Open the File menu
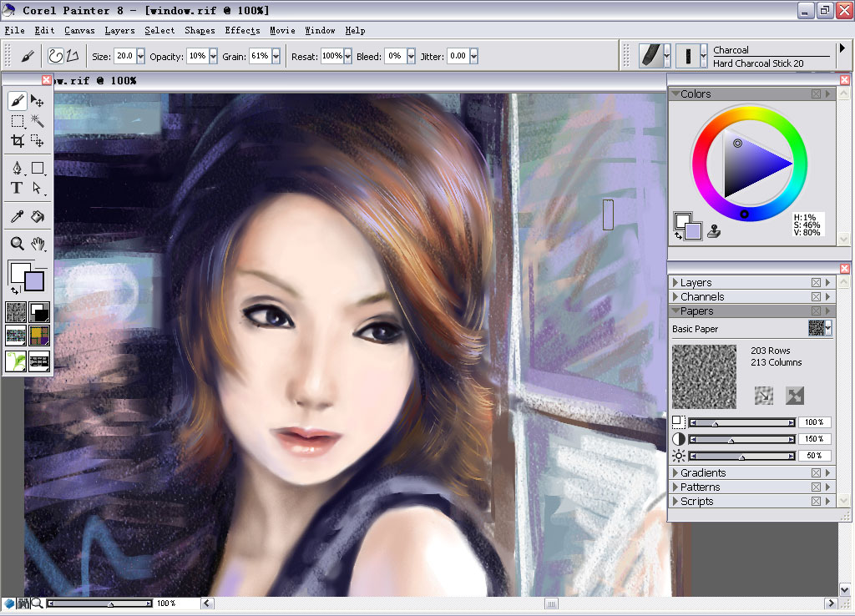This screenshot has height=616, width=855. click(15, 31)
